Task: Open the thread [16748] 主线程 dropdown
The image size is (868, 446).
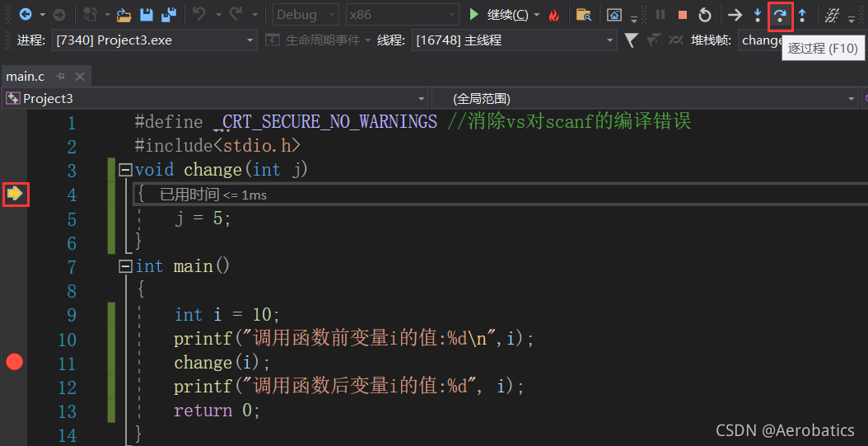Action: tap(514, 40)
